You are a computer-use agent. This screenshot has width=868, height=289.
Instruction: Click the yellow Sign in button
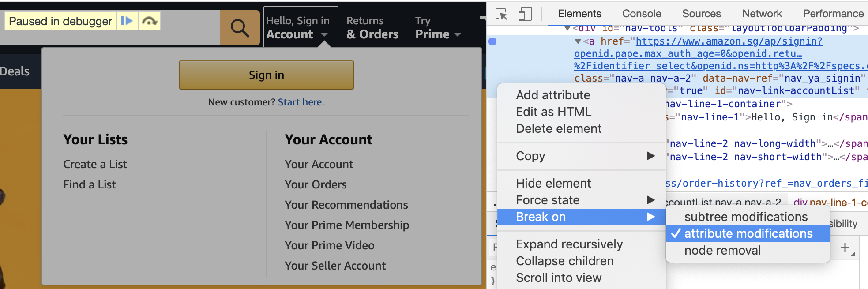[x=267, y=75]
